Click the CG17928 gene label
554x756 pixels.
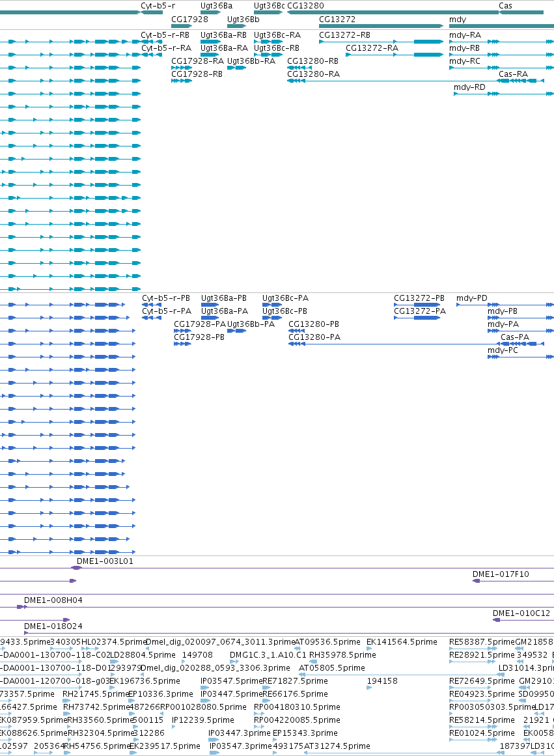pos(190,20)
